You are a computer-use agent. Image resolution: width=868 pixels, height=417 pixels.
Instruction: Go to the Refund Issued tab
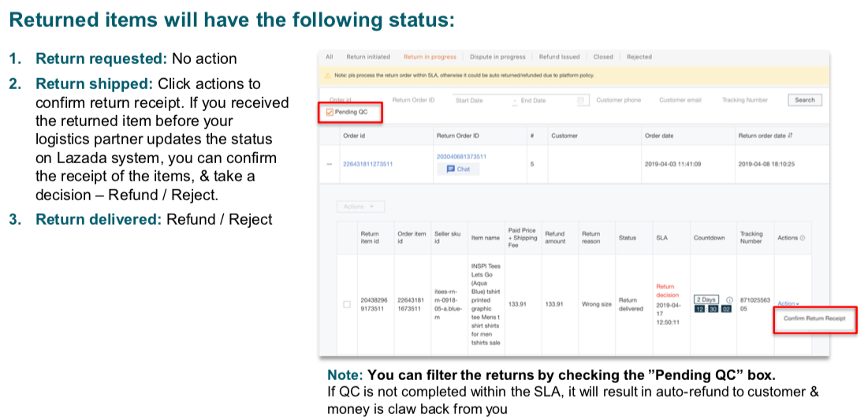[559, 57]
